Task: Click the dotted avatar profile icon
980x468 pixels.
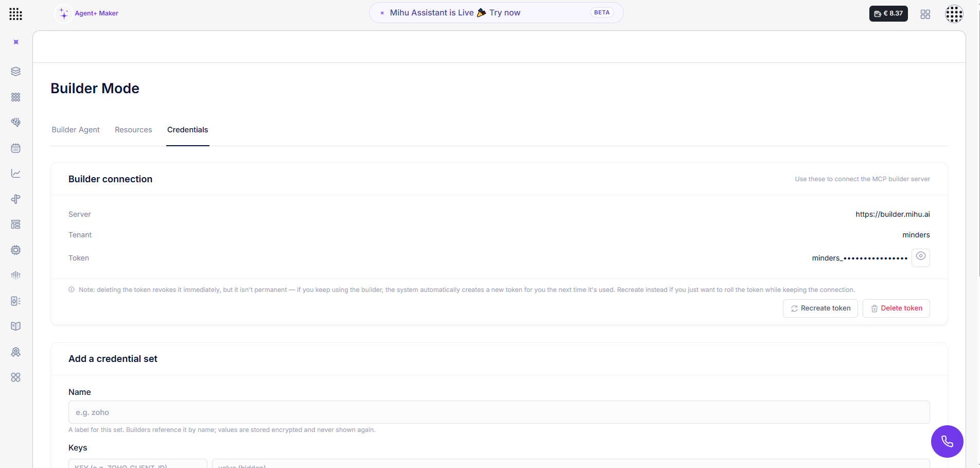Action: 954,14
